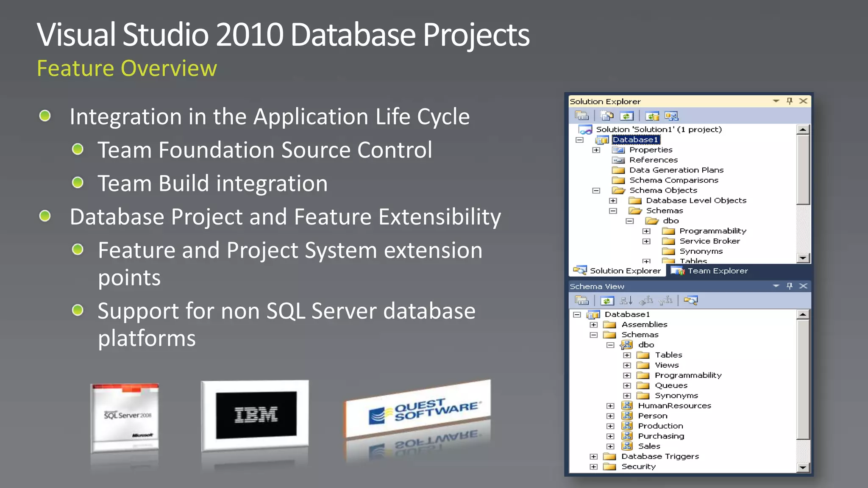Select Programmability in Schema View

point(688,375)
